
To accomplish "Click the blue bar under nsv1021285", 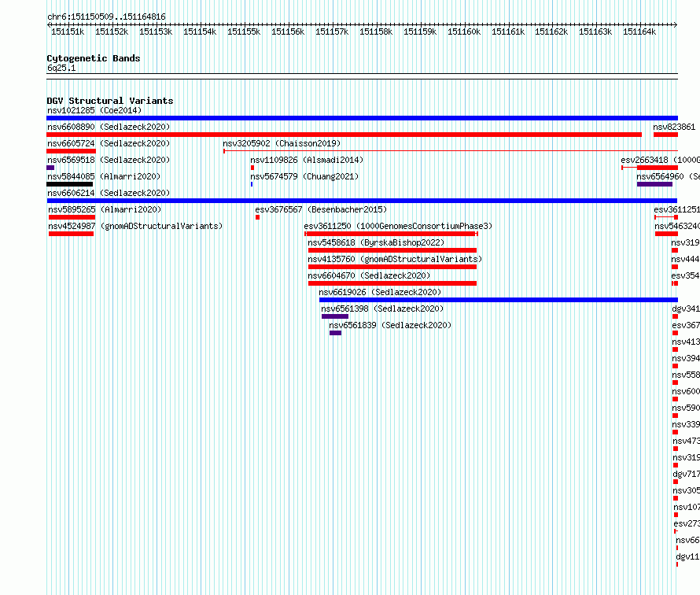I will [362, 118].
